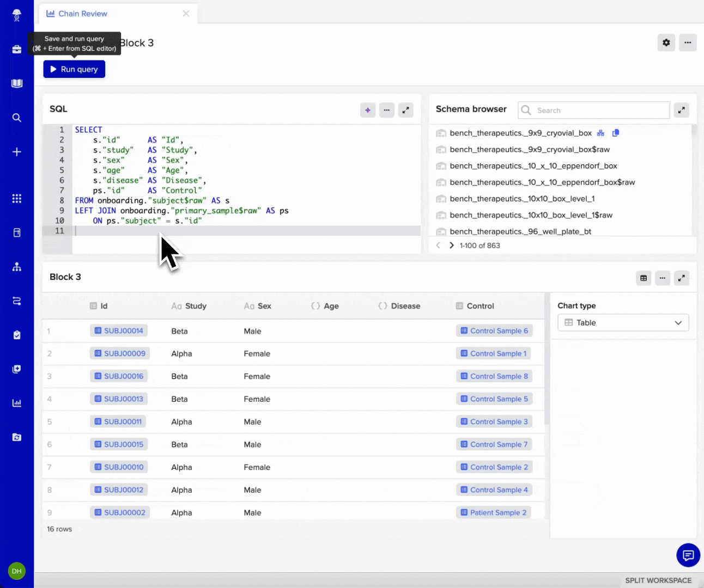The image size is (704, 588).
Task: Click SPLIT WORKSPACE at the bottom
Action: coord(657,580)
